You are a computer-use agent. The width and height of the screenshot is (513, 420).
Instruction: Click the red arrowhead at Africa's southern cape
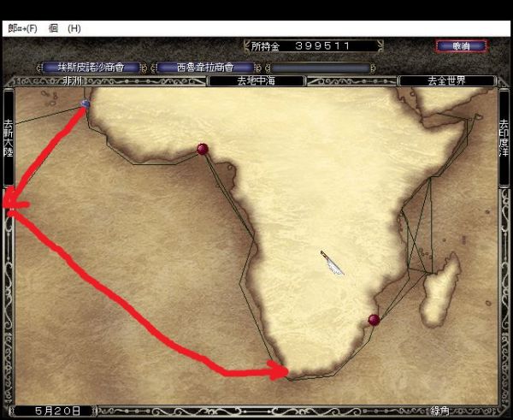pos(280,370)
